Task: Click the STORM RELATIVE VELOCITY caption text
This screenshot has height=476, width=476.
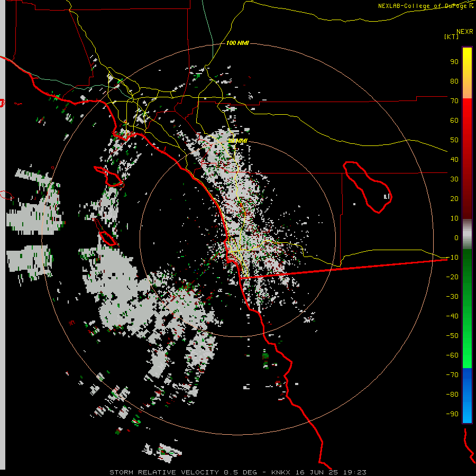Action: 164,472
